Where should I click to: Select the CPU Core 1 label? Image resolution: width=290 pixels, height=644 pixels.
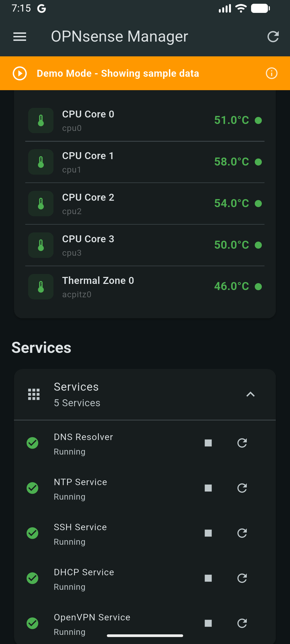point(88,156)
